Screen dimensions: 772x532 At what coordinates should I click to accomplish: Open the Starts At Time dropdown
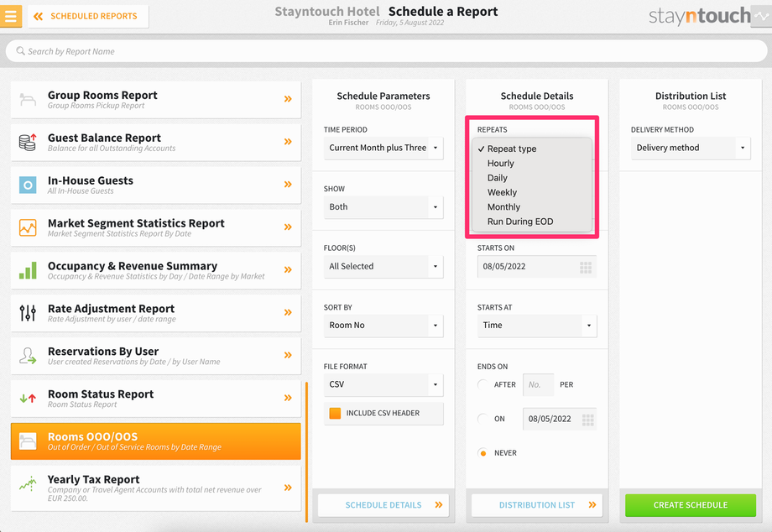pos(537,326)
